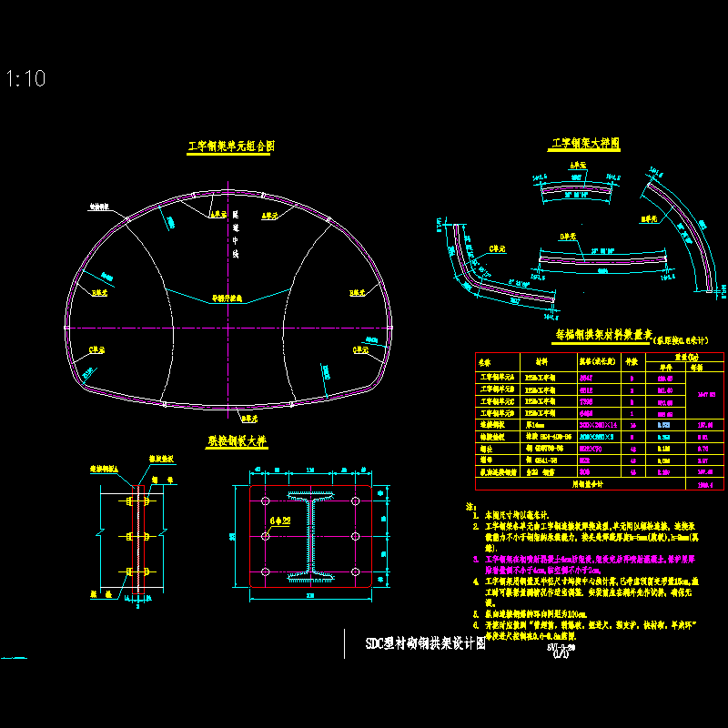Click the 1:10 scale label
This screenshot has height=728, width=728.
[25, 79]
